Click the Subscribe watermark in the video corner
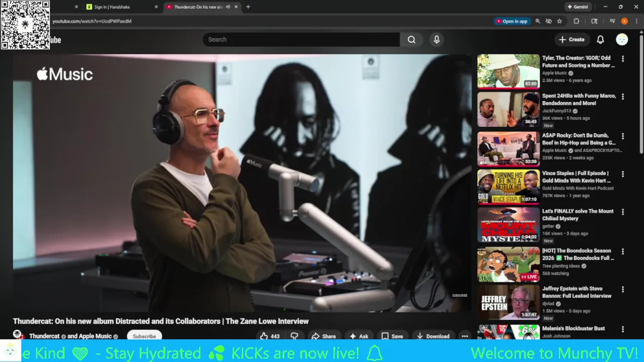Image resolution: width=644 pixels, height=362 pixels. [460, 296]
